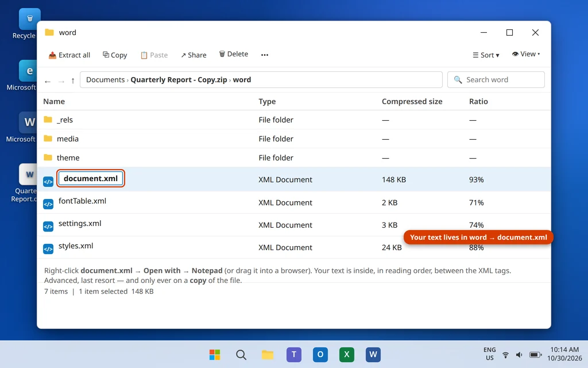Go forward with the right arrow
Image resolution: width=588 pixels, height=368 pixels.
pos(61,81)
